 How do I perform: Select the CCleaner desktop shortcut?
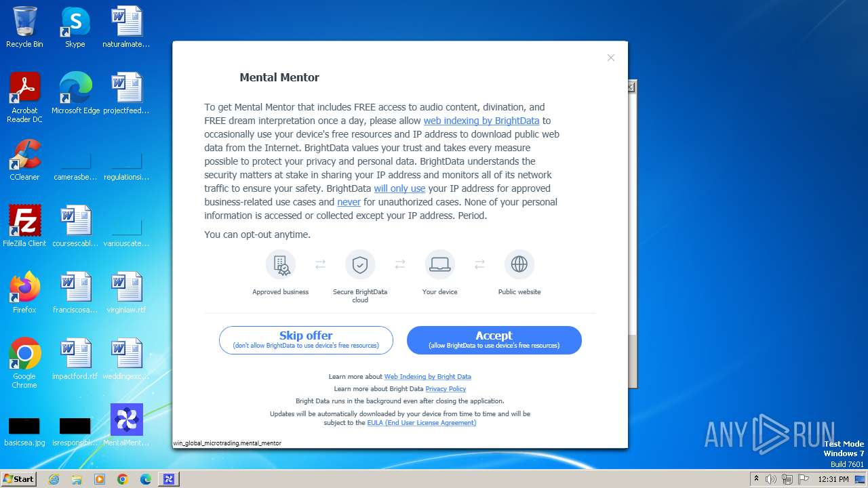(24, 160)
